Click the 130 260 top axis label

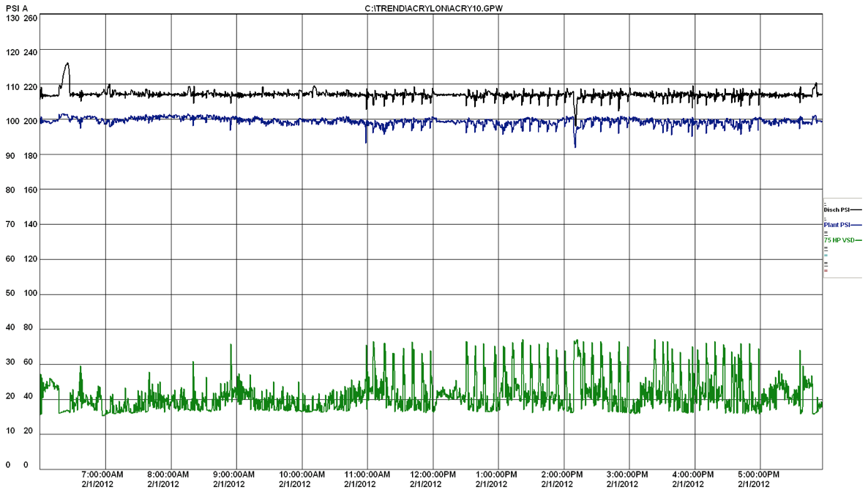click(x=21, y=18)
